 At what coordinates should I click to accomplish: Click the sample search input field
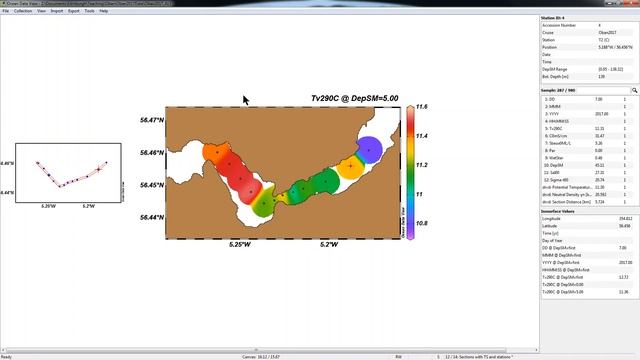586,90
